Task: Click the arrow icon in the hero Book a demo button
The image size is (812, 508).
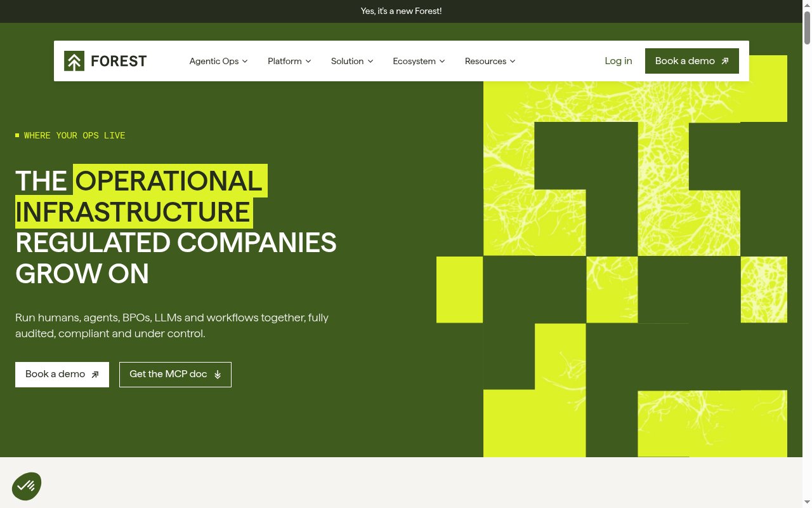Action: tap(95, 375)
